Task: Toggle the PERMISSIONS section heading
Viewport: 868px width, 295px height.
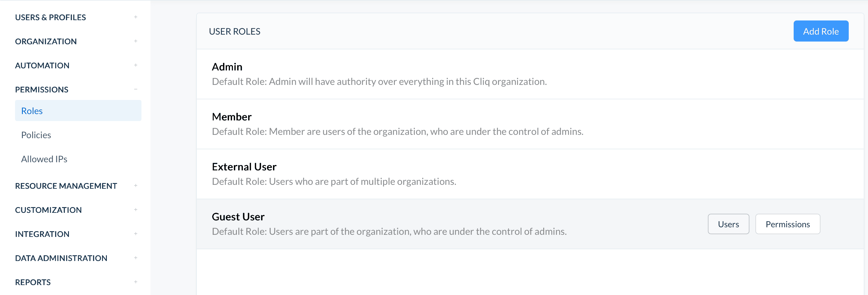Action: [42, 89]
